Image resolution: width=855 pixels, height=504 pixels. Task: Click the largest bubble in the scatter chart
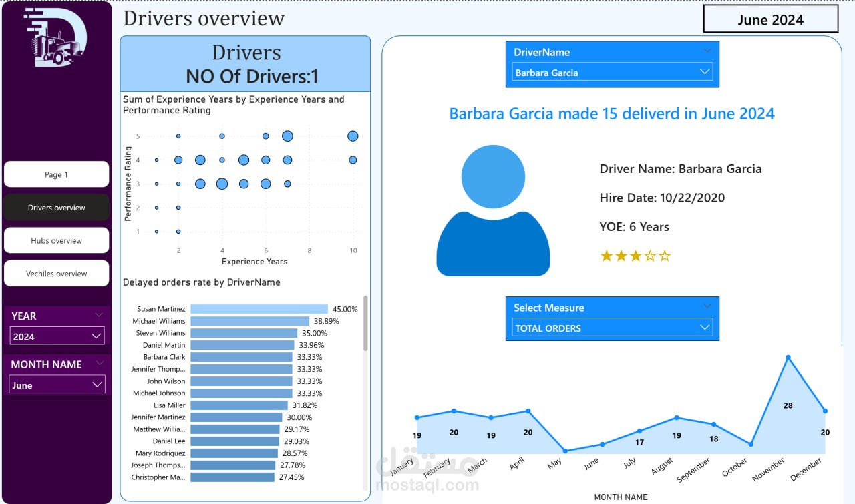tap(221, 184)
